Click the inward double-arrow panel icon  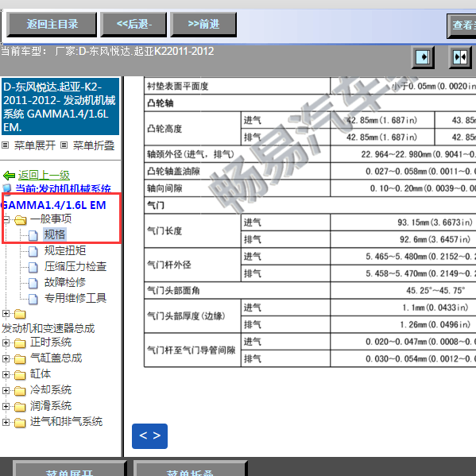tap(460, 57)
